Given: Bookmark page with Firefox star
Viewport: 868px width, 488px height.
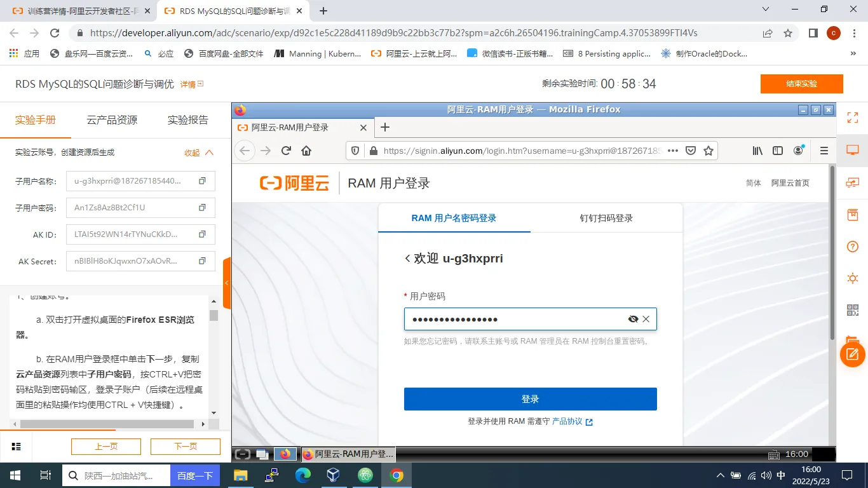Looking at the screenshot, I should [x=709, y=151].
